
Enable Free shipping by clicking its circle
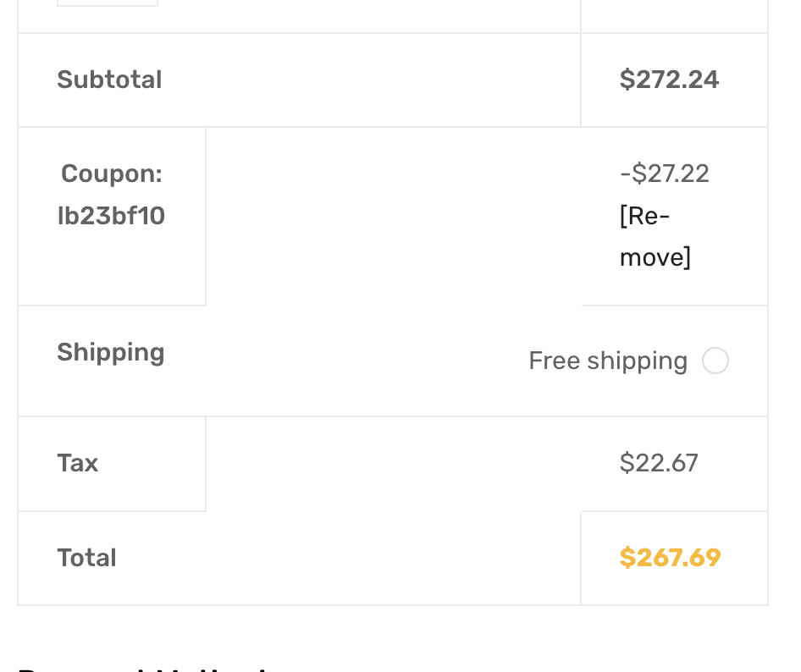tap(715, 361)
